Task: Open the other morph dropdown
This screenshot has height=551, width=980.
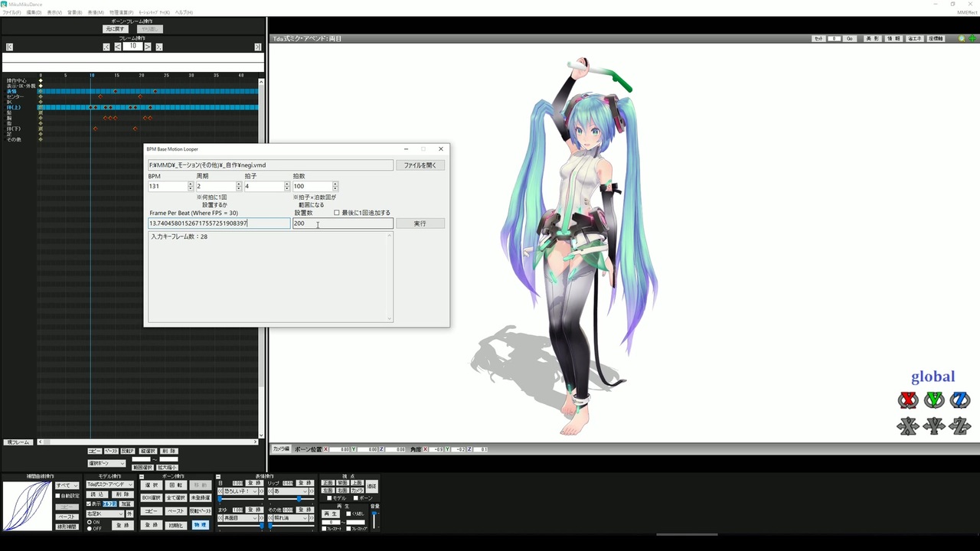Action: click(x=291, y=518)
